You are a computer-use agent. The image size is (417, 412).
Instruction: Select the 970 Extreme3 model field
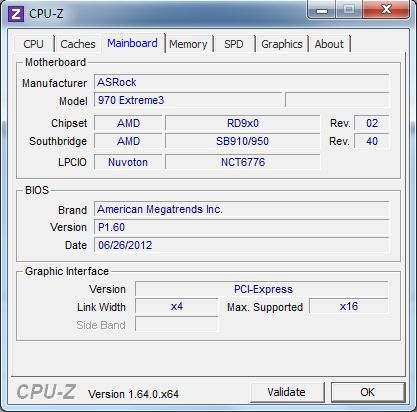coord(188,100)
